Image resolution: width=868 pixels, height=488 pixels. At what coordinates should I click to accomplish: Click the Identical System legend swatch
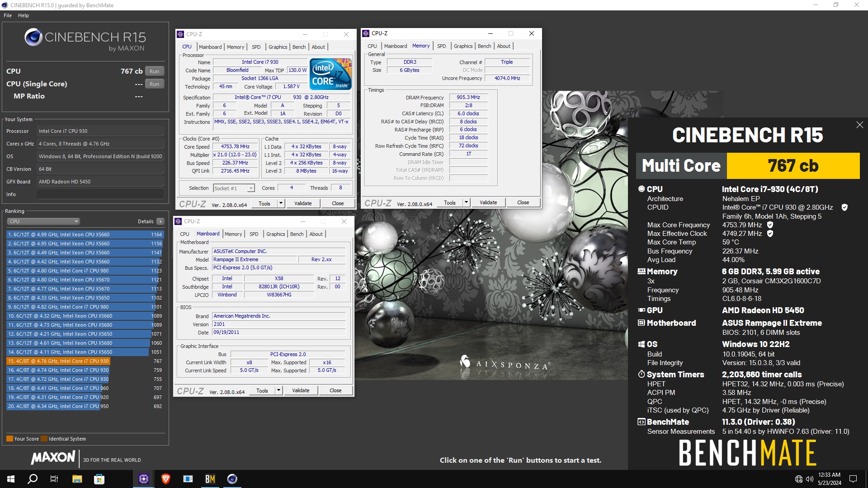(x=44, y=439)
